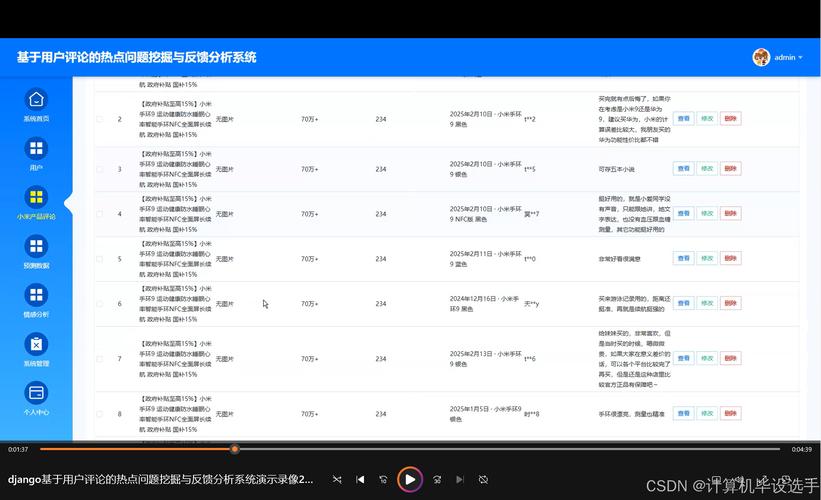The width and height of the screenshot is (821, 500).
Task: Click the 0:01:37 elapsed time label
Action: pos(18,449)
